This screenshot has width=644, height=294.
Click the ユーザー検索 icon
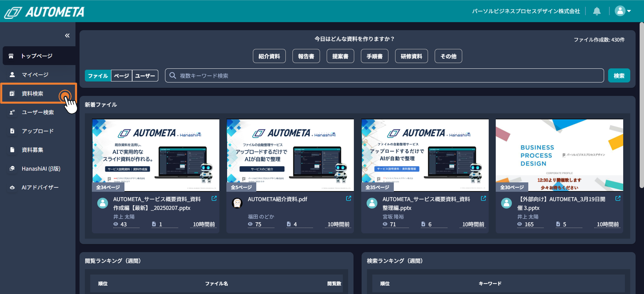coord(12,112)
